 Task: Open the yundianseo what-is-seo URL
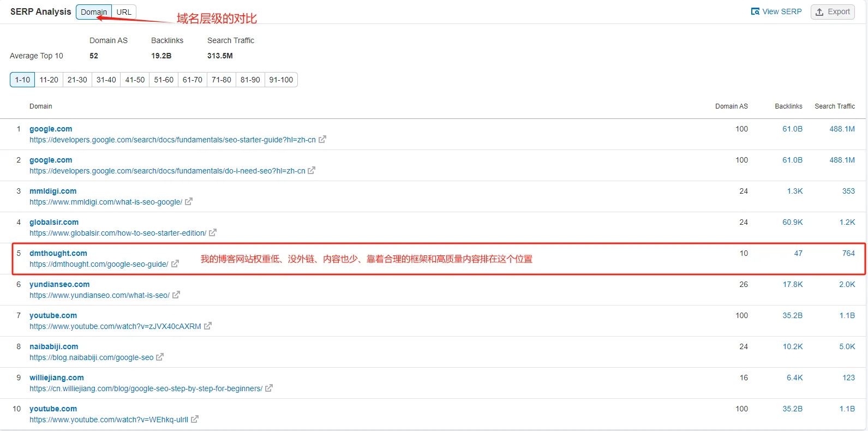pyautogui.click(x=99, y=295)
